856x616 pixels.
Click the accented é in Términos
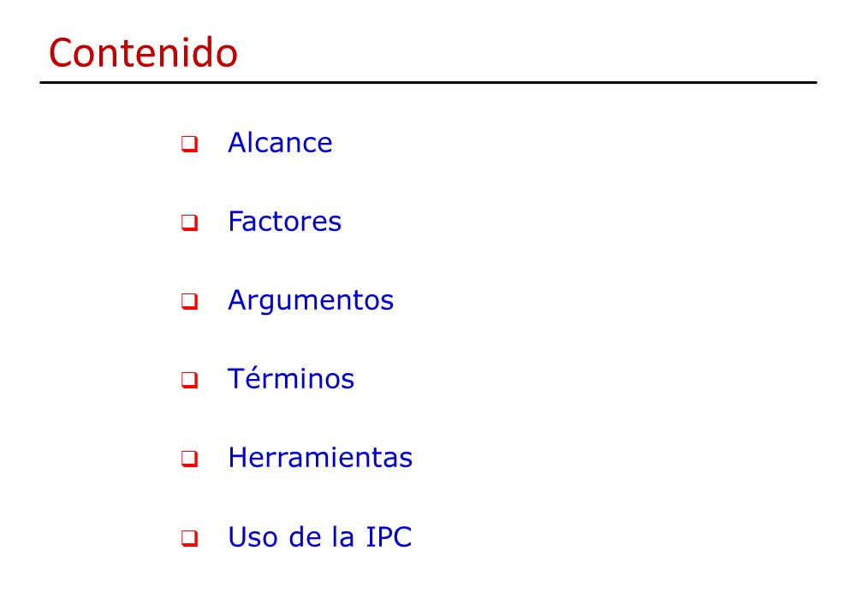pos(259,378)
